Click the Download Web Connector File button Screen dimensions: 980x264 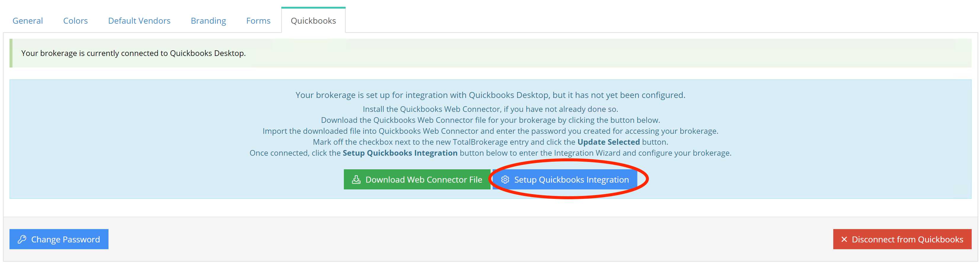point(417,179)
